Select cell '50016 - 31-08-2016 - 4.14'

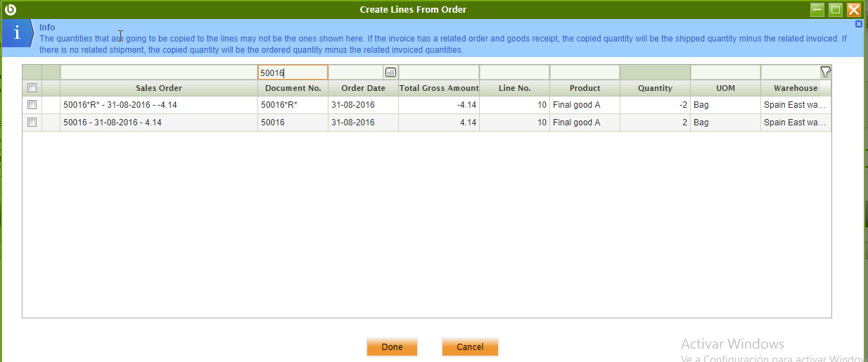(x=159, y=123)
